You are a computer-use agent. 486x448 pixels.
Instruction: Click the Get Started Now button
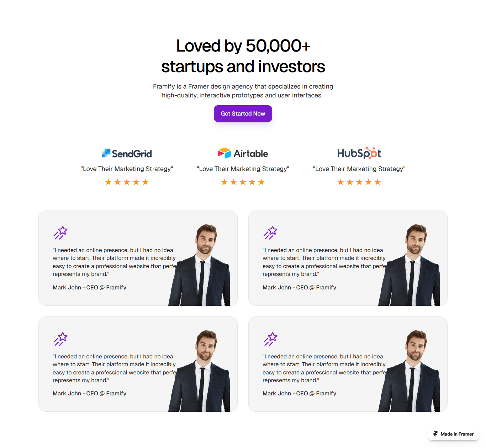click(x=243, y=113)
